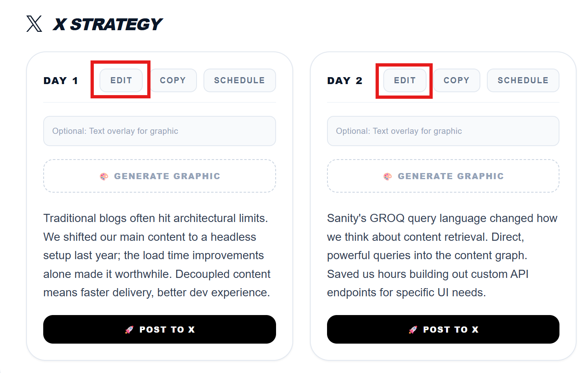Open Edit for the Day 2 post

(x=405, y=80)
